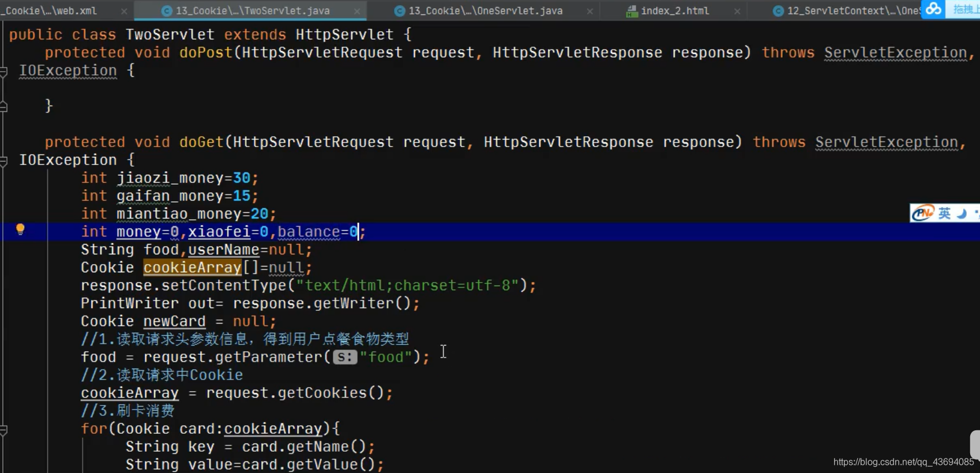This screenshot has height=473, width=980.
Task: Click the underlined ServletException in doPost
Action: click(x=895, y=52)
